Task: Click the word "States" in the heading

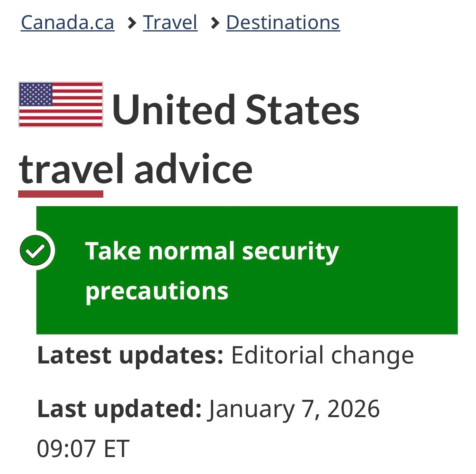Action: (x=302, y=110)
